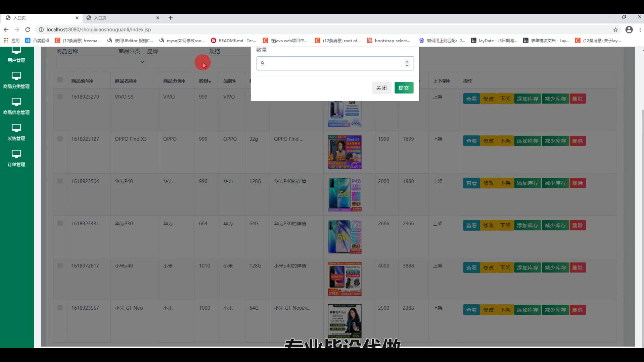Increase 数量 with stepper up arrow
The height and width of the screenshot is (362, 644).
407,61
